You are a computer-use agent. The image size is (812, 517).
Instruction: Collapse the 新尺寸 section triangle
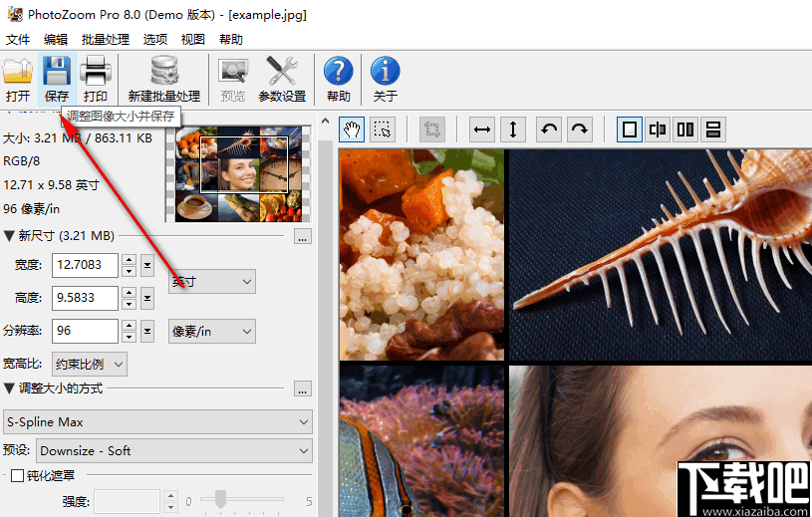point(9,236)
